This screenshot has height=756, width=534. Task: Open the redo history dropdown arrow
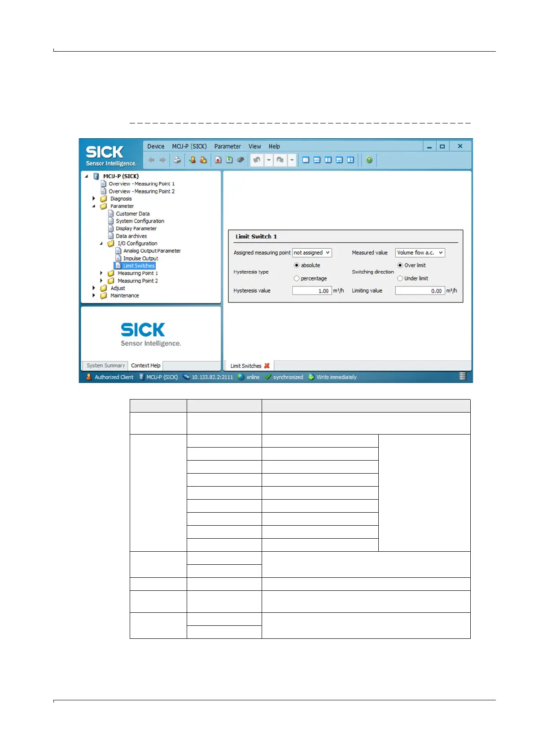click(292, 160)
